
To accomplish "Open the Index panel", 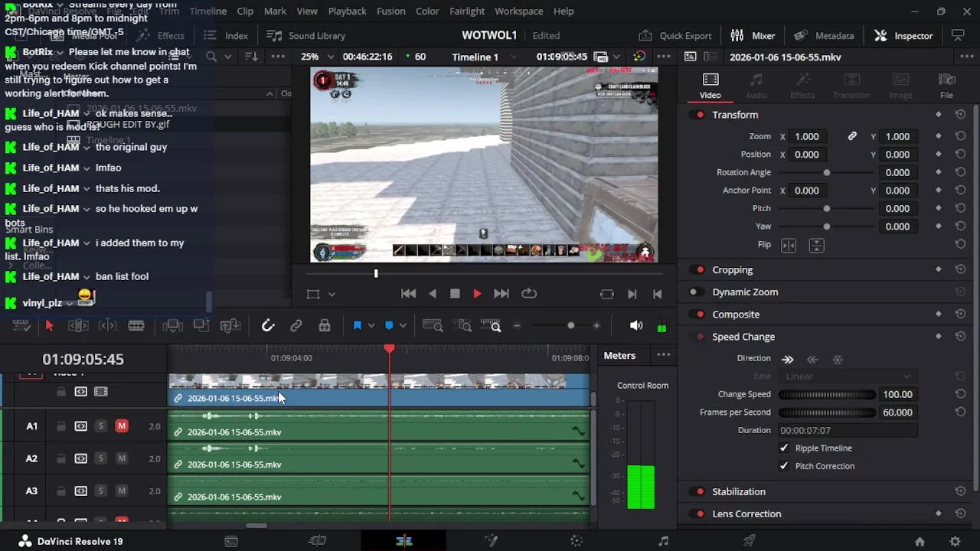I will pos(227,35).
